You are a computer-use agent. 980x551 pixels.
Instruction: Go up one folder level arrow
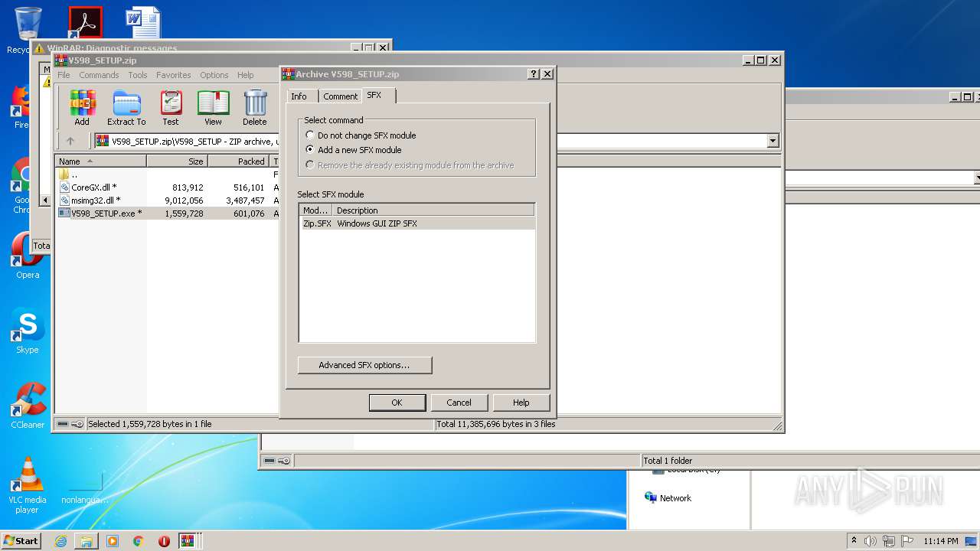70,141
